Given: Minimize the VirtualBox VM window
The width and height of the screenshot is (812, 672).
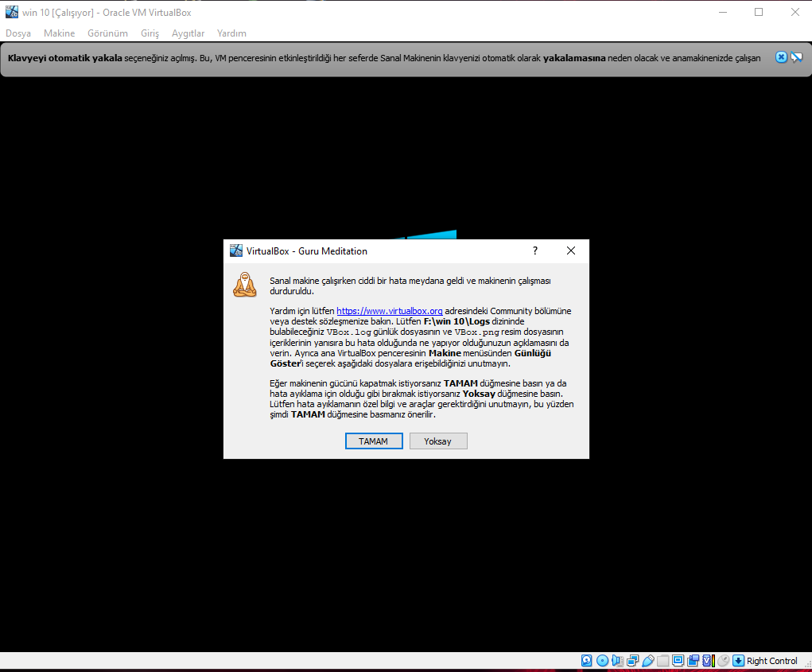Looking at the screenshot, I should (723, 12).
